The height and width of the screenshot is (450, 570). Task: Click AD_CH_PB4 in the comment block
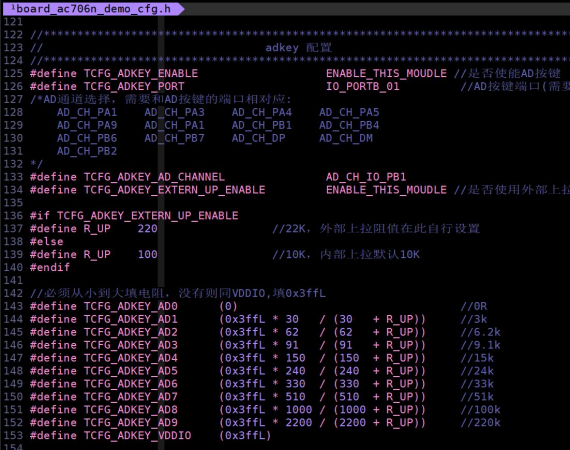pyautogui.click(x=349, y=125)
